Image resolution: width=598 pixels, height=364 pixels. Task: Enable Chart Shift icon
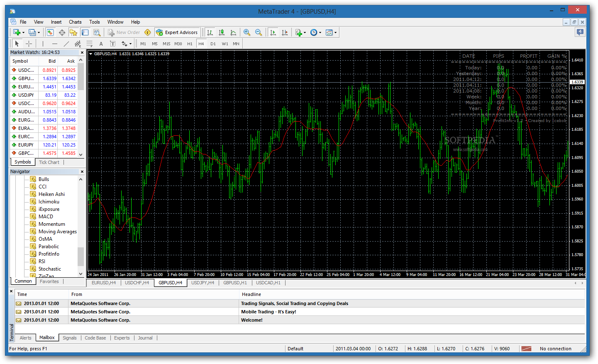click(284, 32)
